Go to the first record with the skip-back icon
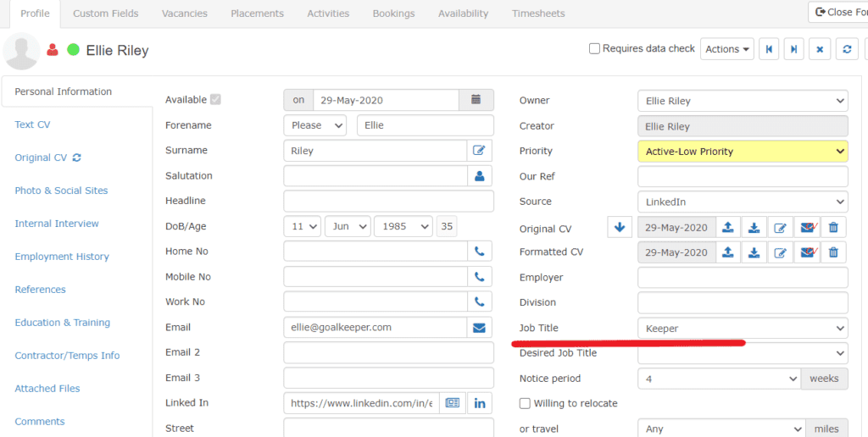Image resolution: width=868 pixels, height=437 pixels. [770, 49]
